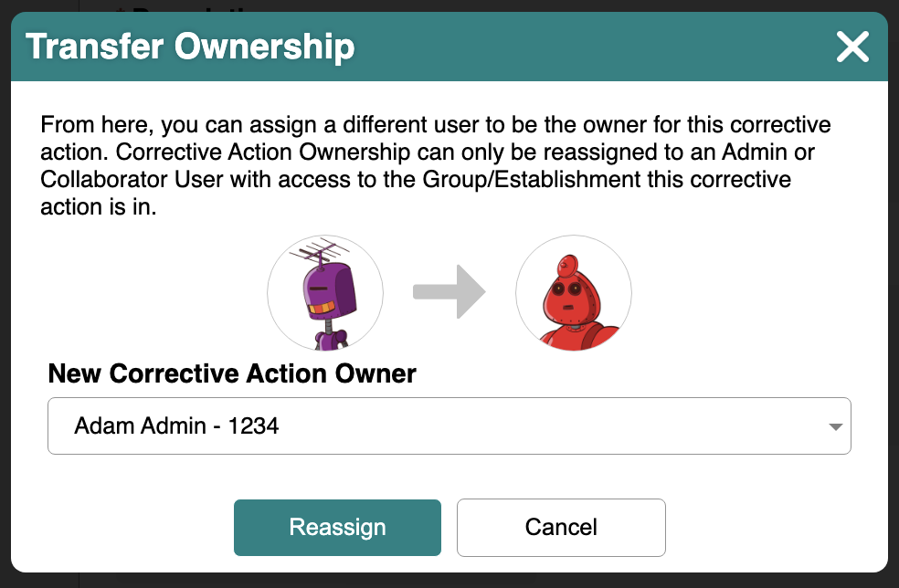Open the New Corrective Action Owner dropdown
Viewport: 899px width, 588px height.
tap(449, 425)
